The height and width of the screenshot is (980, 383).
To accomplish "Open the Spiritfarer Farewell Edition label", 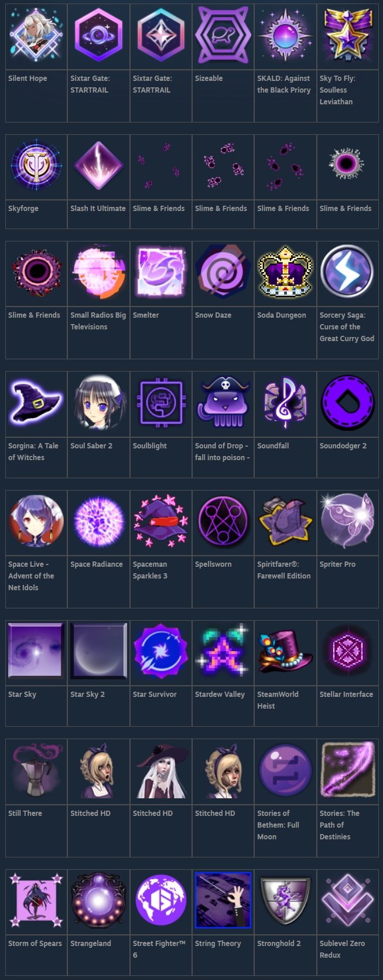I will pyautogui.click(x=284, y=570).
